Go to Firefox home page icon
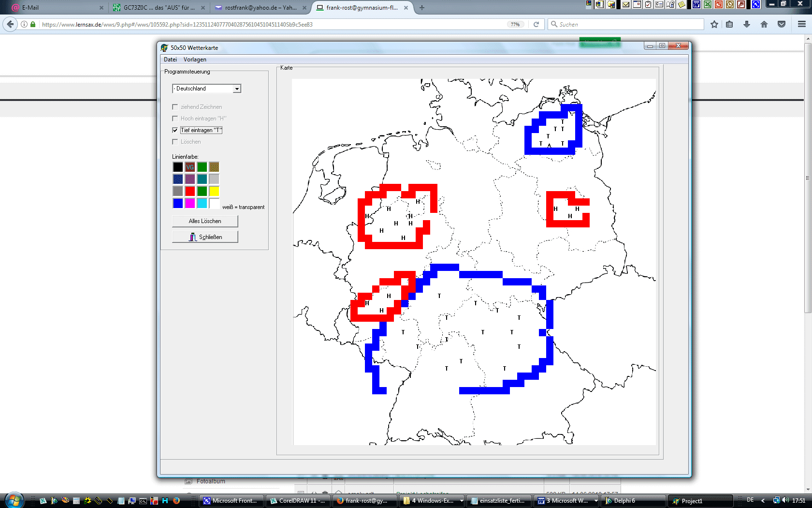Screen dimensions: 812x508 [x=764, y=24]
